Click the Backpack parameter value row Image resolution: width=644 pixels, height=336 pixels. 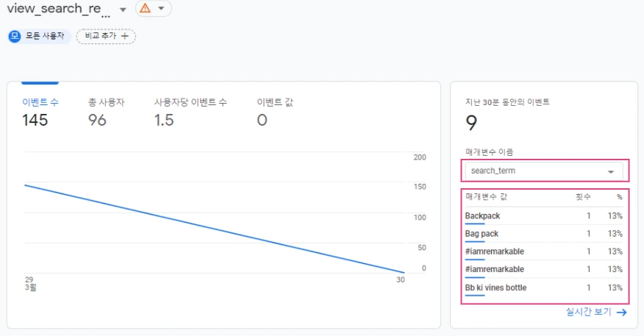[x=544, y=216]
